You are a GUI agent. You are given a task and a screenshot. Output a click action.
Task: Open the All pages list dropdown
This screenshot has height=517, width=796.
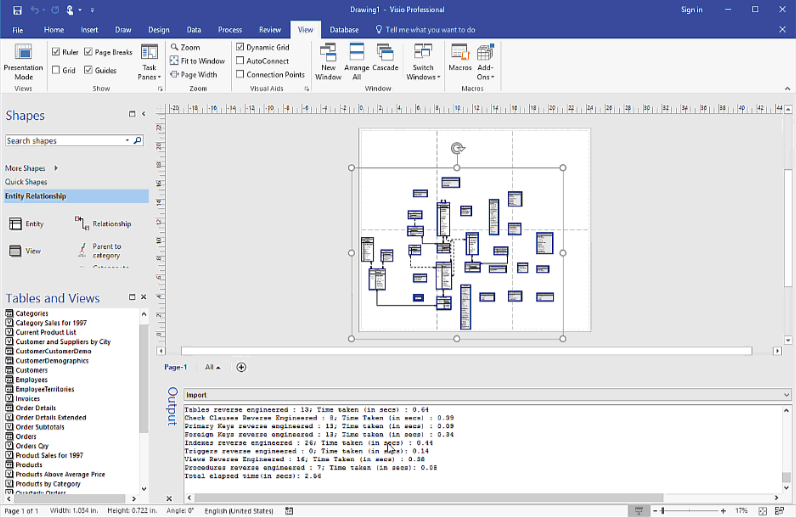tap(213, 367)
